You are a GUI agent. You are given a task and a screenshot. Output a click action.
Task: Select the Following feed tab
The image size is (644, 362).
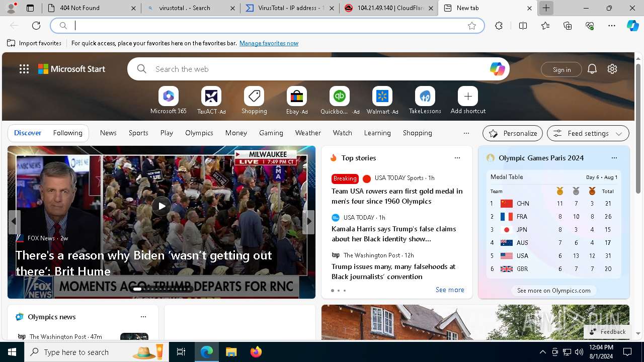(68, 133)
